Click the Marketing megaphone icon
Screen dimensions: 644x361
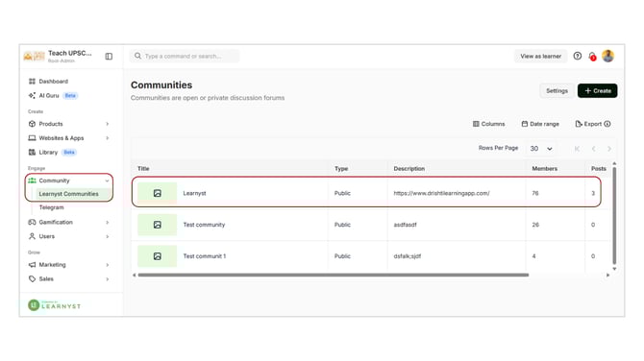tap(32, 265)
